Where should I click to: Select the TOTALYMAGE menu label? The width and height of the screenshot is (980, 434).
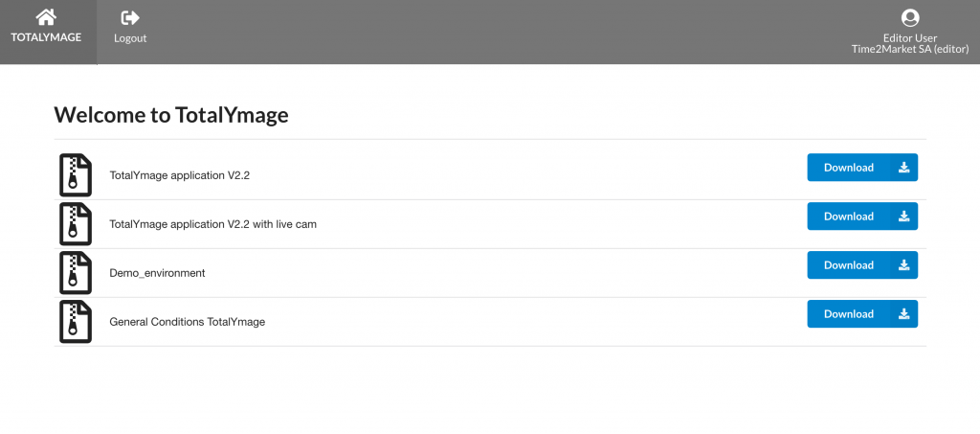tap(46, 37)
